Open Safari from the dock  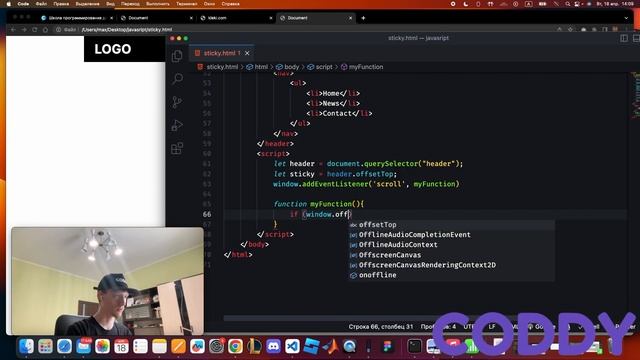click(64, 347)
